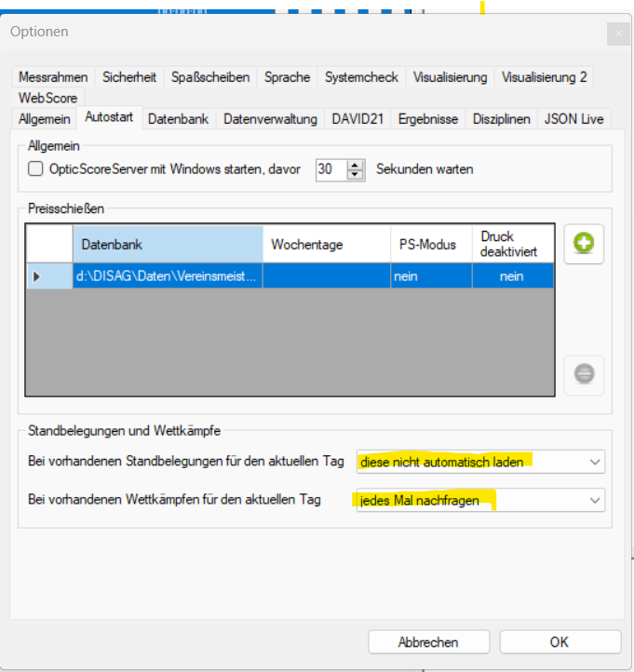The height and width of the screenshot is (672, 634).
Task: Select the row arrow in Preisschießen table
Action: (37, 276)
